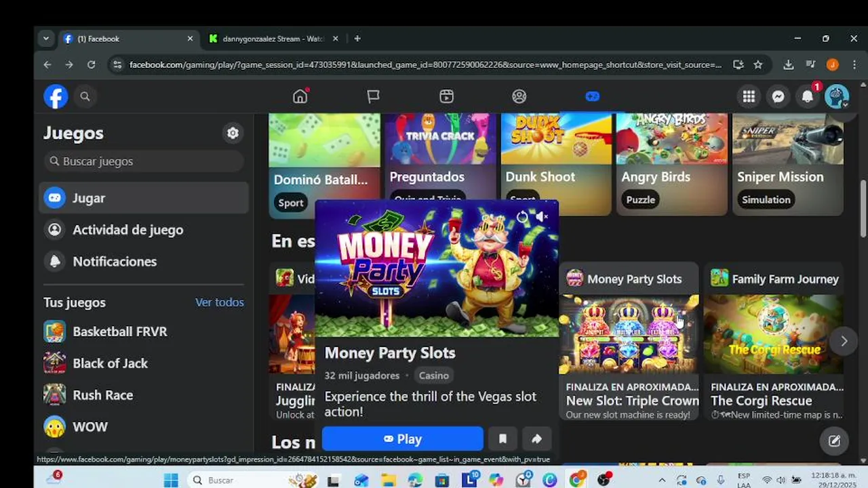
Task: Open the Facebook logo home link
Action: click(56, 96)
